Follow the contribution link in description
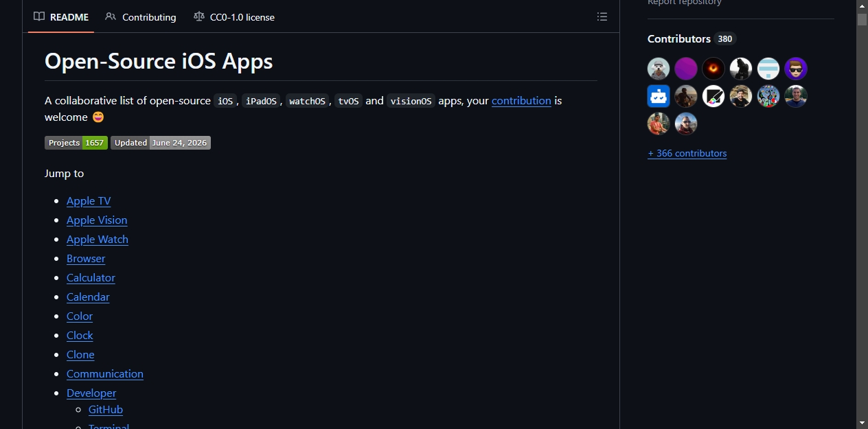The width and height of the screenshot is (868, 429). tap(521, 100)
